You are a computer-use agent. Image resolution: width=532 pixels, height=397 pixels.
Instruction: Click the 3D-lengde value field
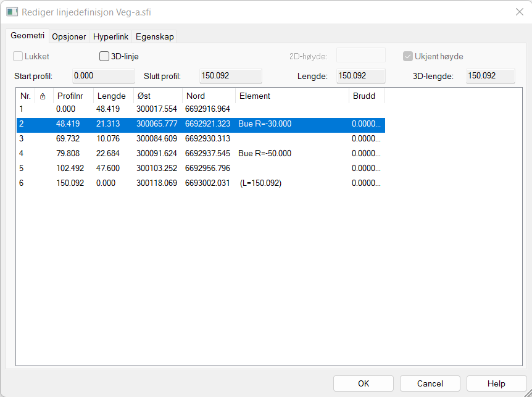click(490, 76)
